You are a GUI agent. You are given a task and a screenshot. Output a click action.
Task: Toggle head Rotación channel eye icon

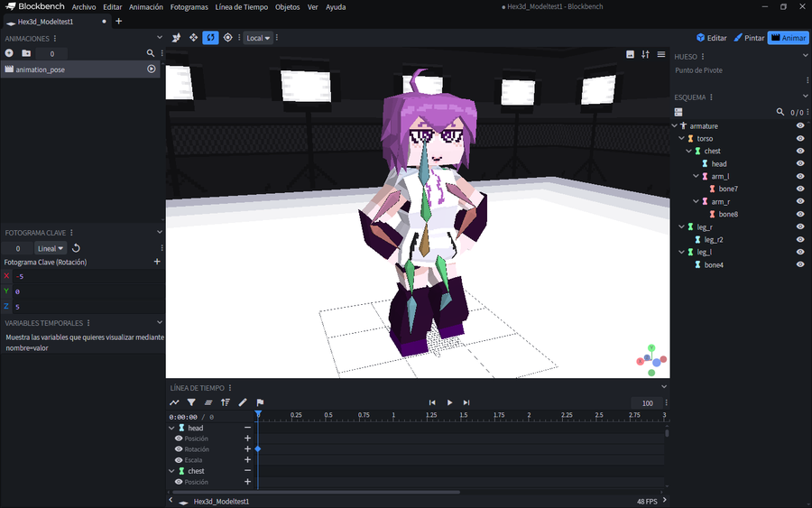[x=179, y=449]
